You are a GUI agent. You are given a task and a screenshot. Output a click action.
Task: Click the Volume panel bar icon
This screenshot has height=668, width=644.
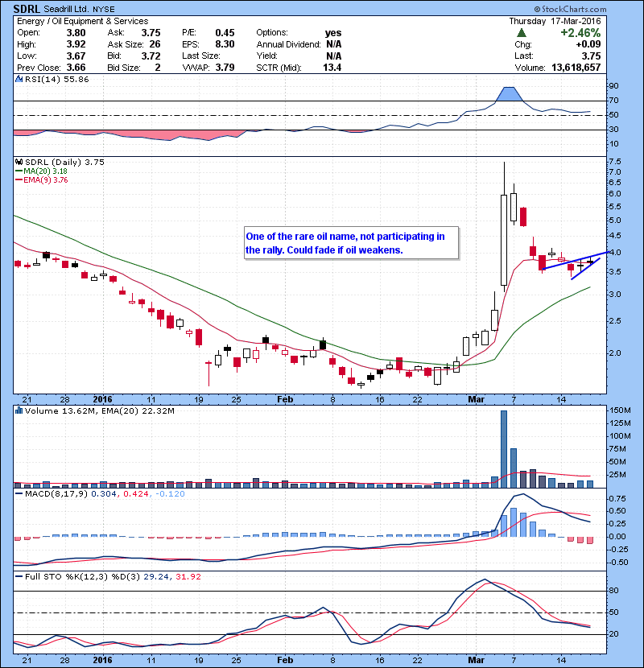point(19,410)
